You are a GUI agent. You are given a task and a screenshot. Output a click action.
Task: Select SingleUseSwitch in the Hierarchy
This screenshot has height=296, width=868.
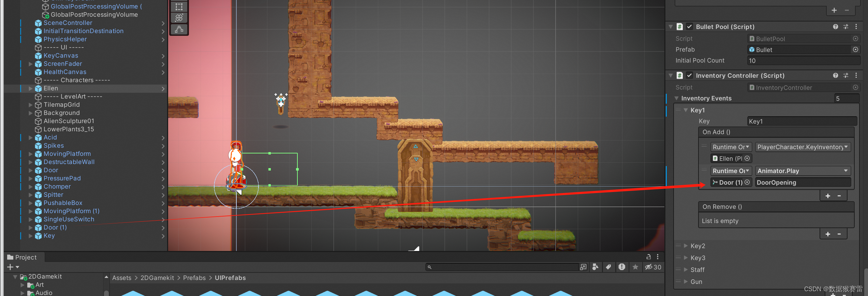point(69,219)
